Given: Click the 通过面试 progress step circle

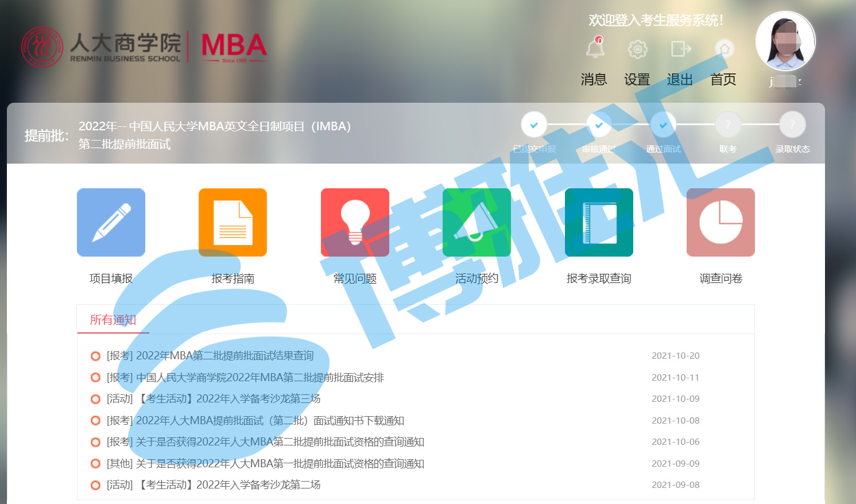Looking at the screenshot, I should pos(663,125).
